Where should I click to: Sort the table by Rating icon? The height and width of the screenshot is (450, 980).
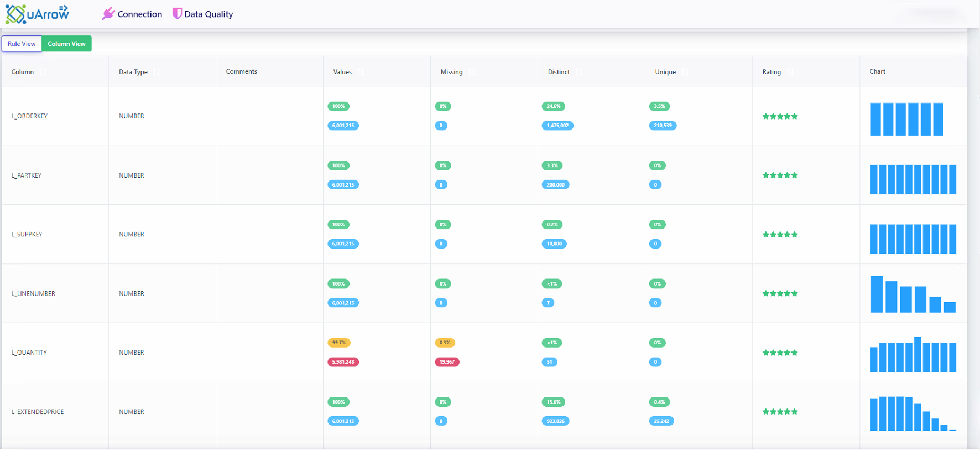tap(790, 72)
